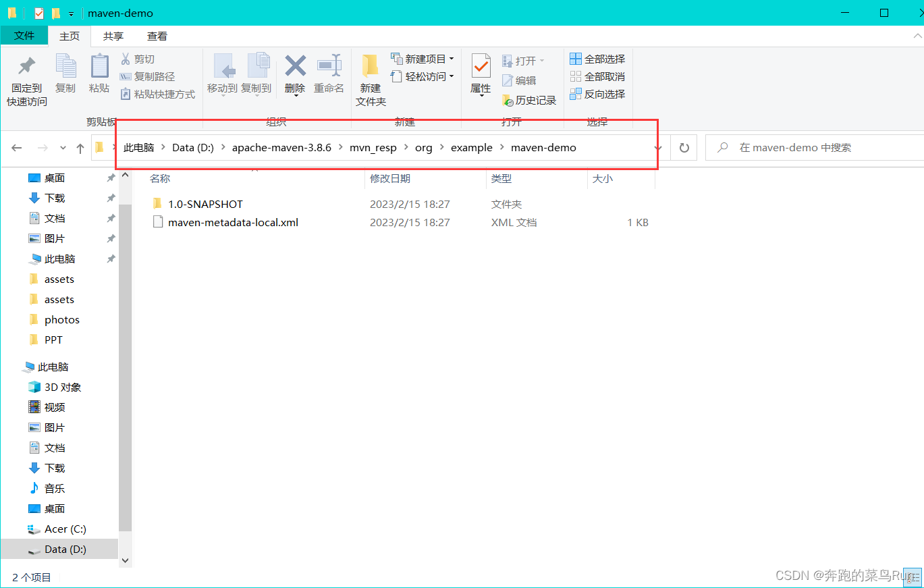Open the Copy to command
Screen dimensions: 924x588
click(x=256, y=74)
